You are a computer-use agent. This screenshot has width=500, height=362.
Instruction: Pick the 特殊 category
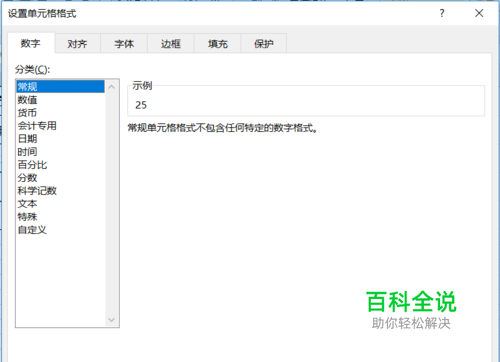click(x=60, y=217)
